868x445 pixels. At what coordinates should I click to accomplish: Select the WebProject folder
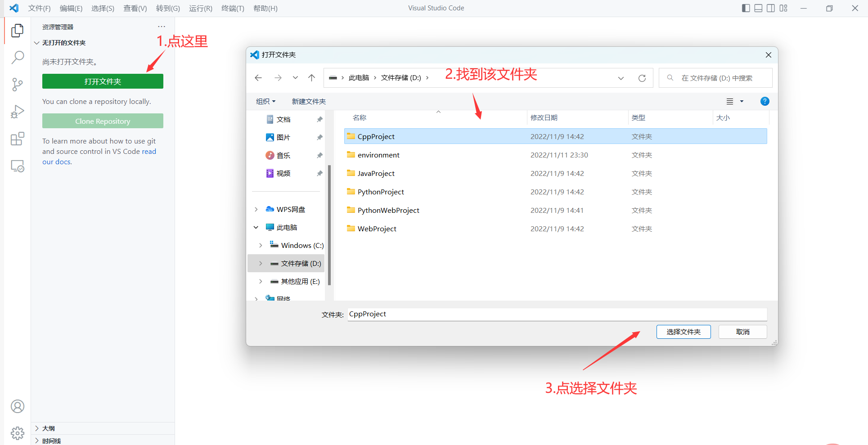tap(555, 229)
